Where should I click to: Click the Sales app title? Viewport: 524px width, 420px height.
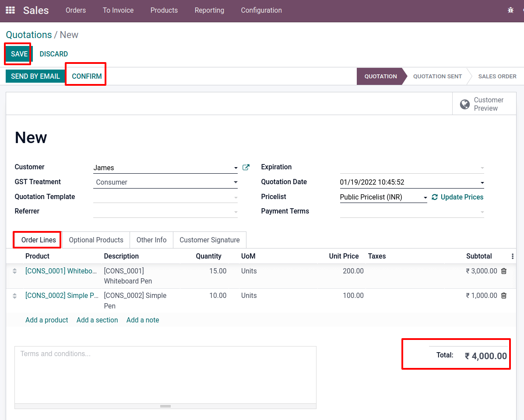click(36, 10)
